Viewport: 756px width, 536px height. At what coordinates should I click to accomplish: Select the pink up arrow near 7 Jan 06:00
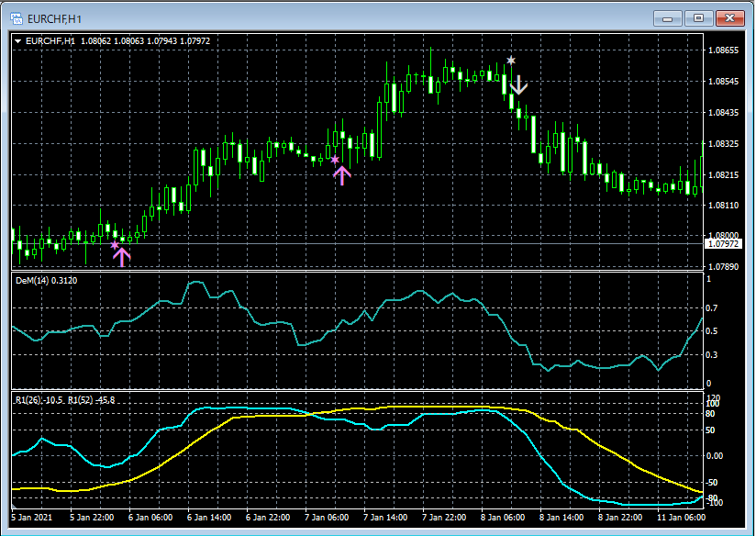tap(342, 174)
